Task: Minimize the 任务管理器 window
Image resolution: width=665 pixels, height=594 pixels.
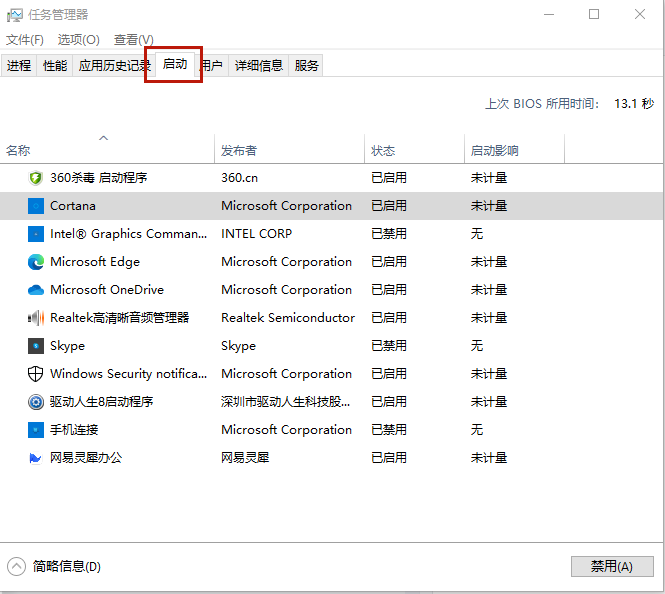Action: pyautogui.click(x=549, y=14)
